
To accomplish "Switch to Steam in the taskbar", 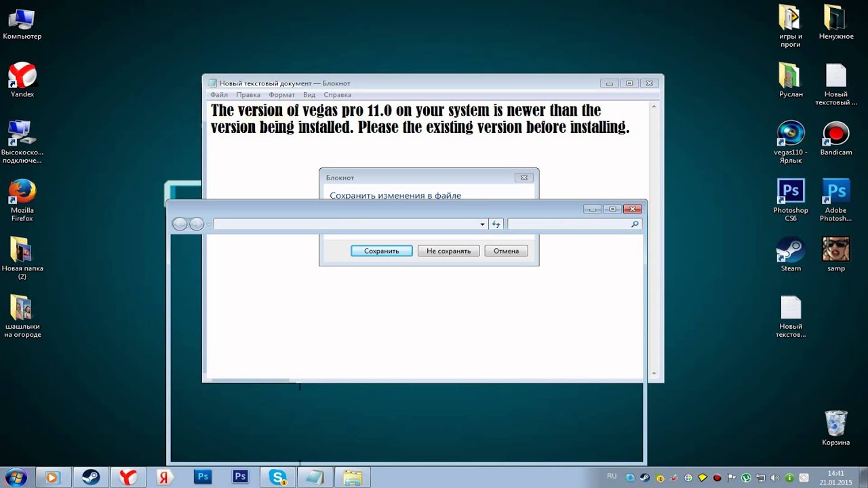I will pyautogui.click(x=90, y=477).
